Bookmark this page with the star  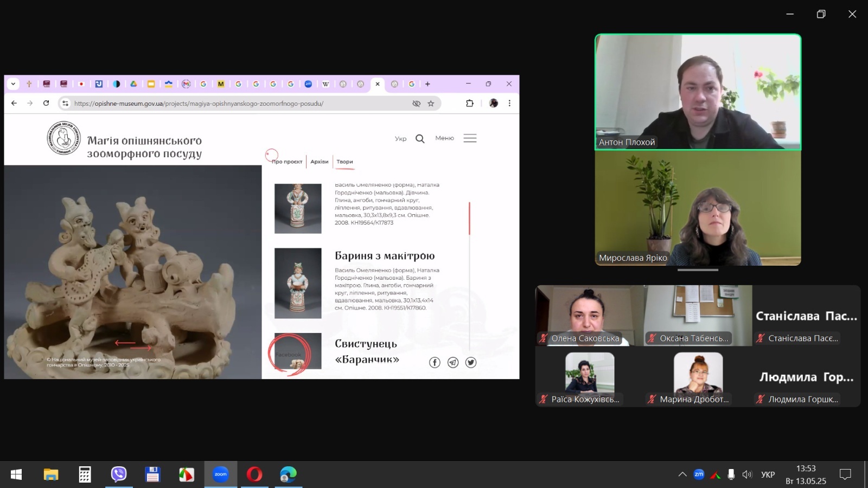click(x=431, y=104)
